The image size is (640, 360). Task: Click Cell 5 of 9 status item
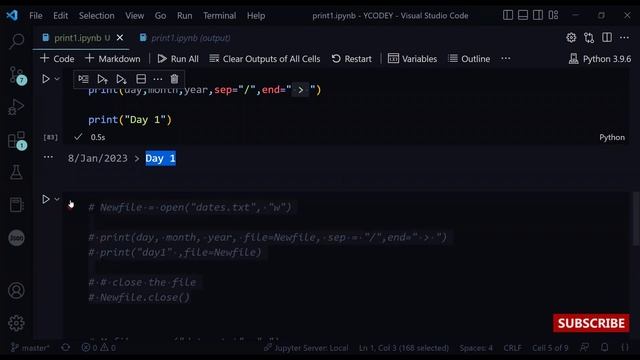(x=550, y=348)
